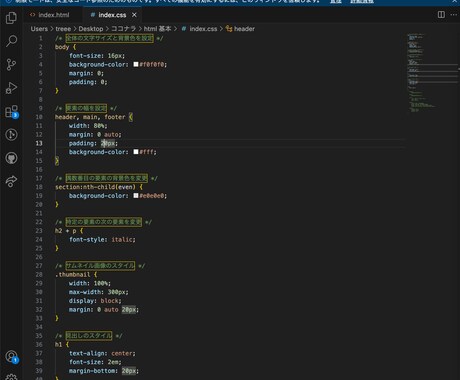
Task: Click the treee breadcrumb
Action: click(63, 29)
